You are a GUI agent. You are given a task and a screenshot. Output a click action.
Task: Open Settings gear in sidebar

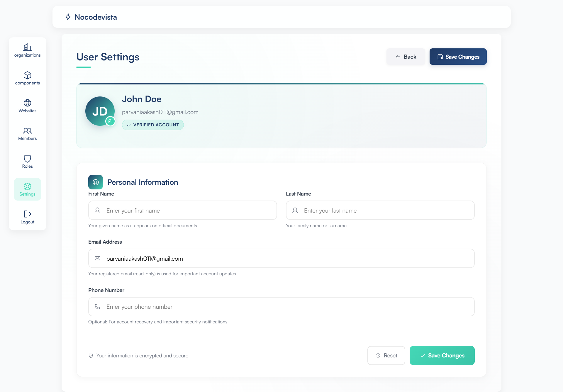[27, 186]
